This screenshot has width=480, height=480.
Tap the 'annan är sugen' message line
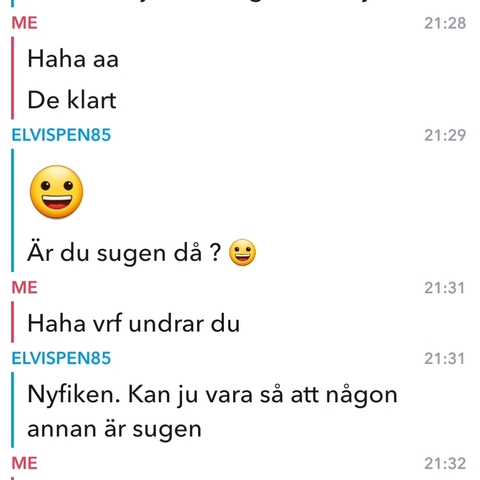[114, 429]
